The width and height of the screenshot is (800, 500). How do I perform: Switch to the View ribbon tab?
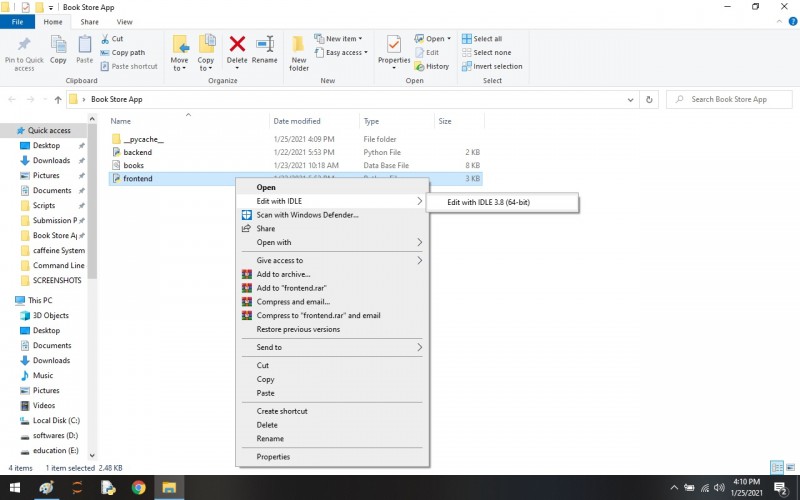pos(124,22)
